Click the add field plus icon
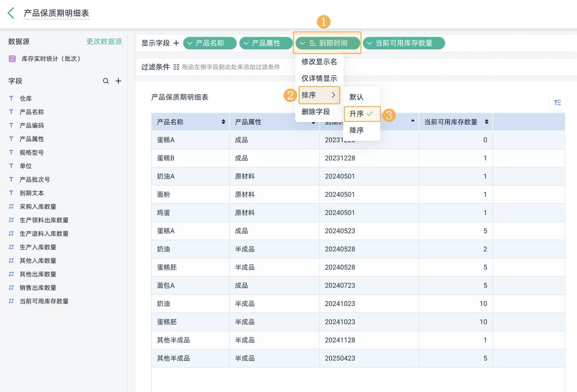This screenshot has height=392, width=577. 118,81
